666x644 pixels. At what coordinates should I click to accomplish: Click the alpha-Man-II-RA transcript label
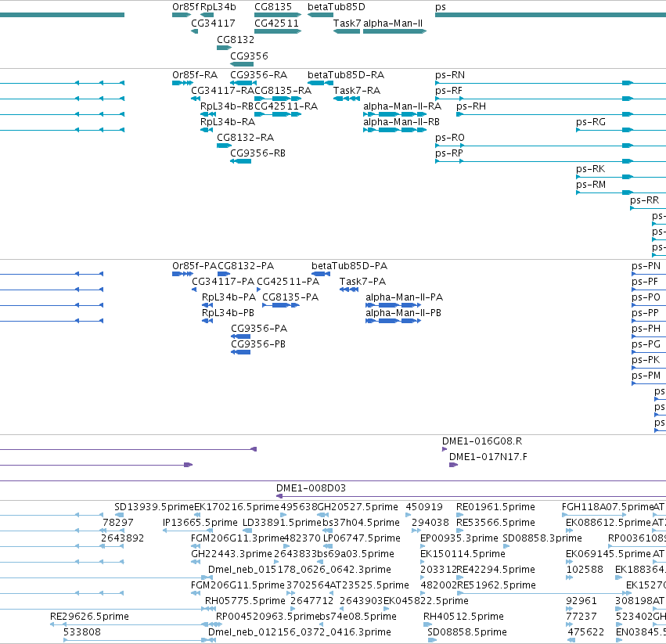(401, 106)
